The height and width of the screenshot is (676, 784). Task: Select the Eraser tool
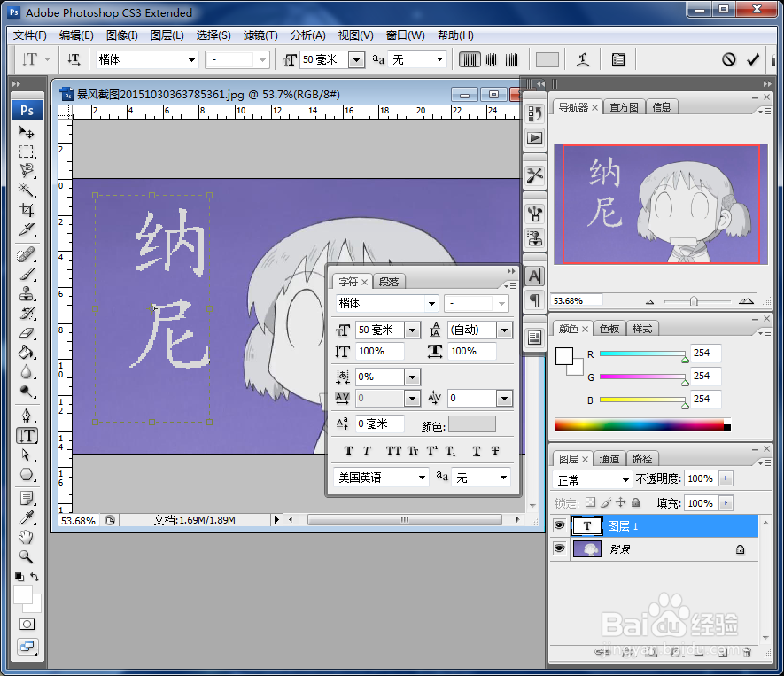27,331
